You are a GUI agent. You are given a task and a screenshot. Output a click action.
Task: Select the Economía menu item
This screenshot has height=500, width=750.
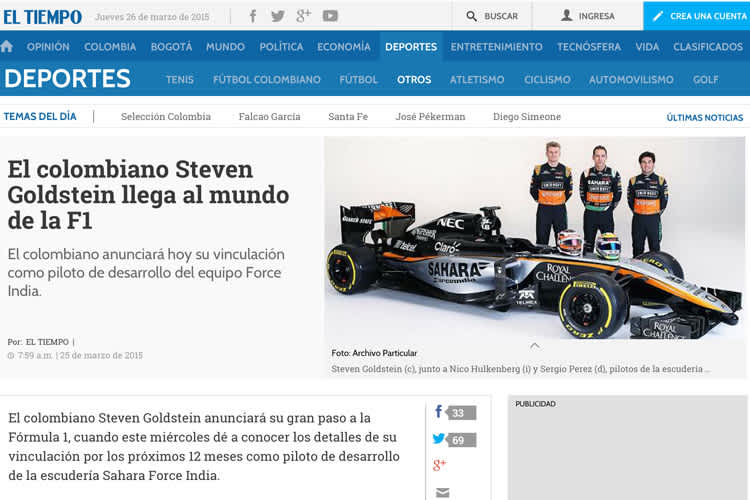tap(343, 47)
